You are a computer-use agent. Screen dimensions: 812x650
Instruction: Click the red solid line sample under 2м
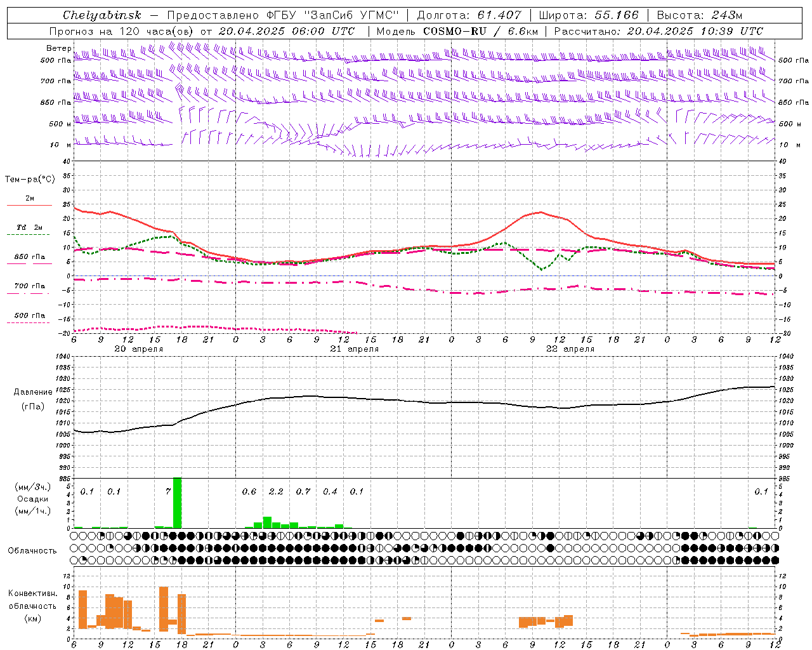tap(29, 206)
